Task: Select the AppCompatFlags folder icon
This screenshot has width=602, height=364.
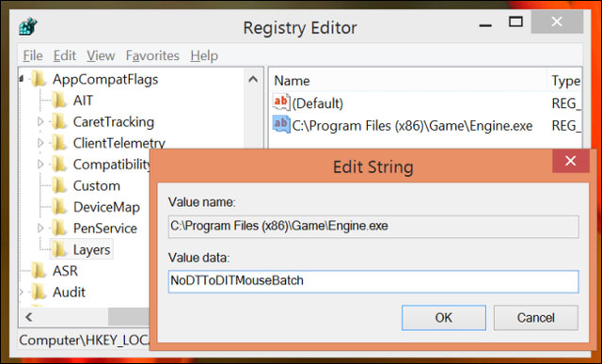Action: [39, 80]
